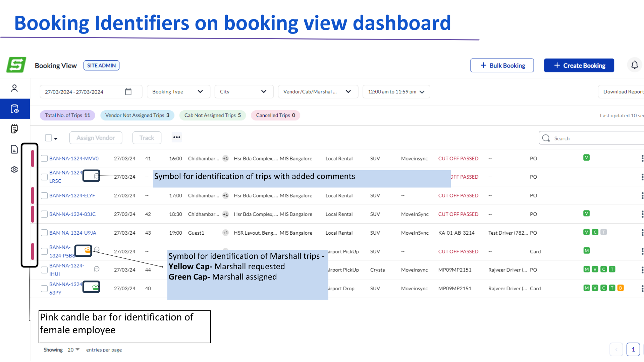Click comment icon on BAN-NA-1324-IHUI row
This screenshot has height=362, width=644.
[97, 269]
